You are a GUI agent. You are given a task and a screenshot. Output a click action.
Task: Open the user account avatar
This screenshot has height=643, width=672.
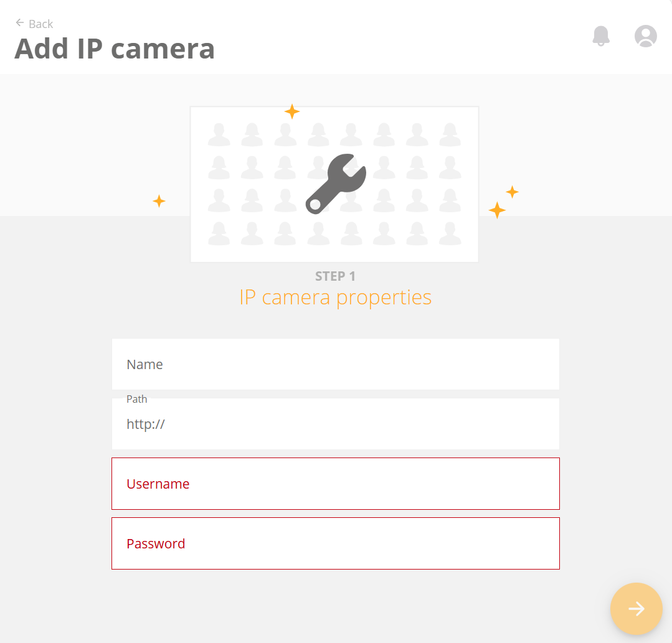pos(645,36)
